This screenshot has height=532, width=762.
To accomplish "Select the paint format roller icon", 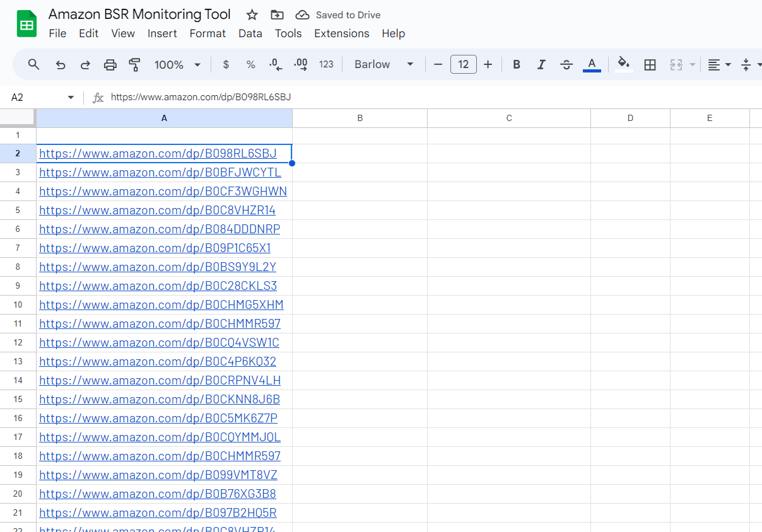I will point(134,64).
